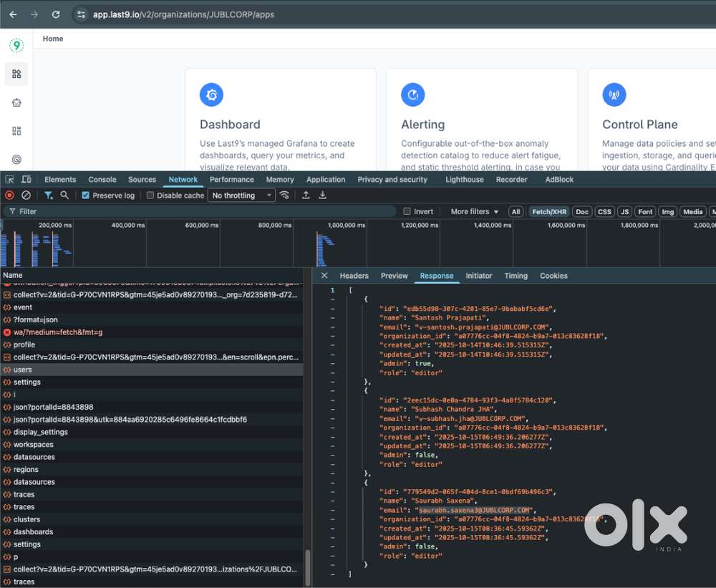Click the export HAR download icon
This screenshot has height=588, width=716.
click(x=322, y=196)
